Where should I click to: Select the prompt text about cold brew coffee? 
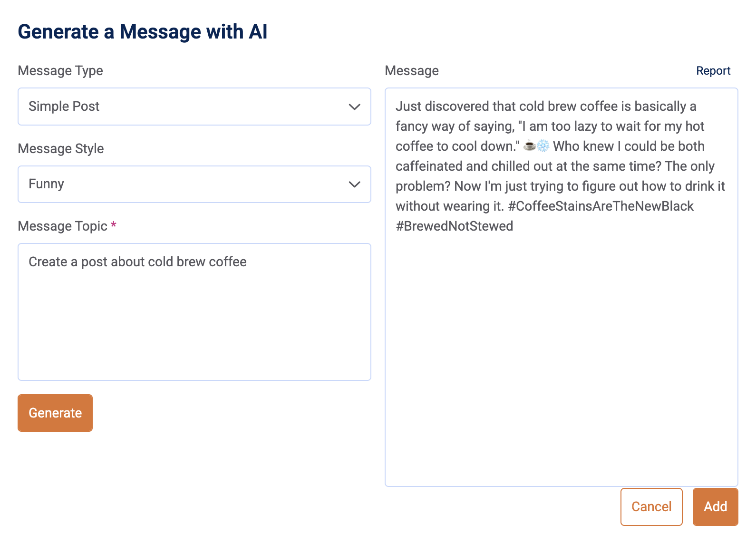[137, 262]
